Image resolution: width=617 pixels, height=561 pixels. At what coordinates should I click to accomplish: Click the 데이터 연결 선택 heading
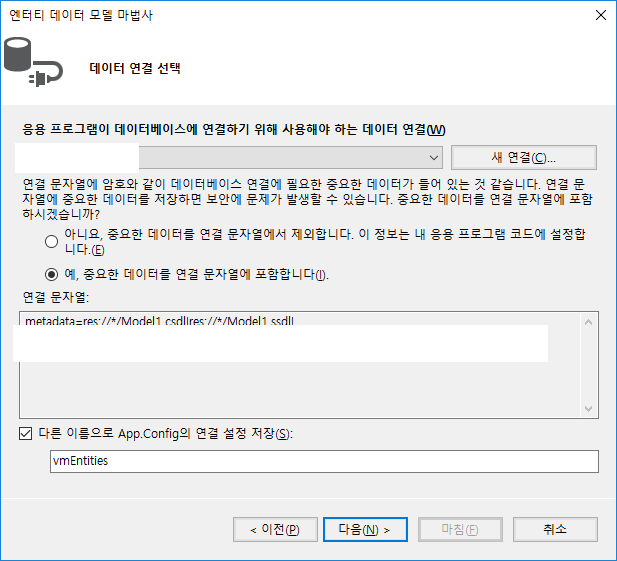(135, 68)
